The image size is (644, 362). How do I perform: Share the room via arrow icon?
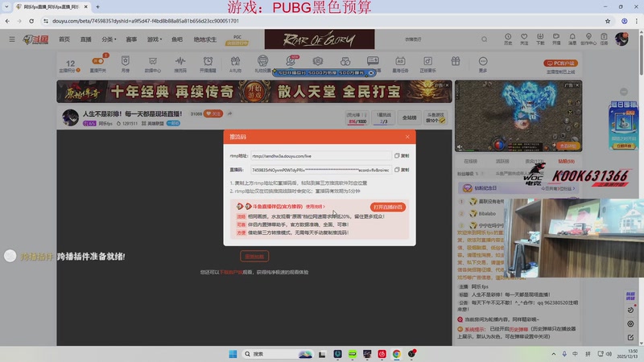(x=229, y=113)
